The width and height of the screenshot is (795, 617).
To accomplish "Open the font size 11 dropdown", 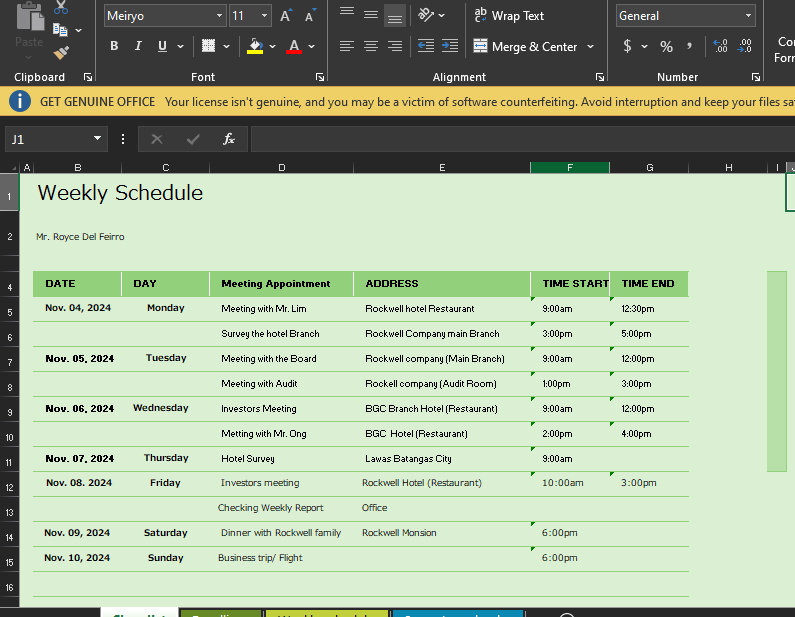I will (264, 16).
